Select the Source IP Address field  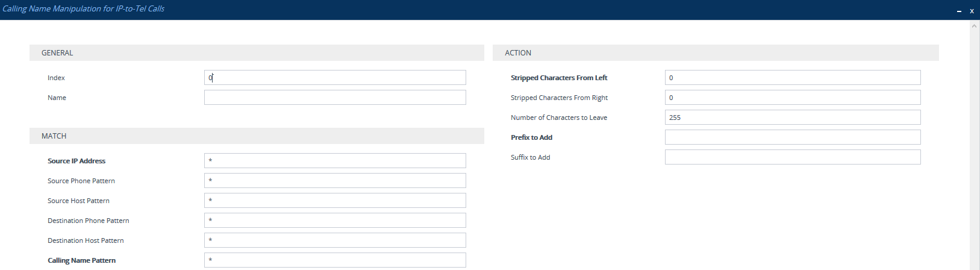335,161
